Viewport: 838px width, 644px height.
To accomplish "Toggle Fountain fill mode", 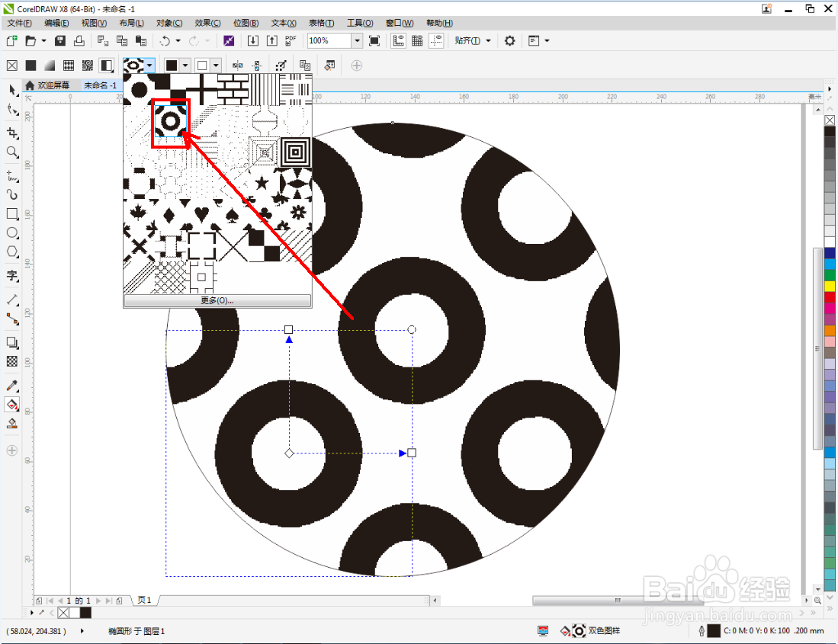I will pos(50,65).
